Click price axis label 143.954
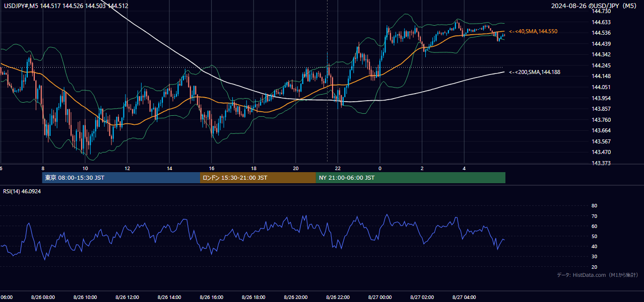The width and height of the screenshot is (644, 302). pos(601,98)
